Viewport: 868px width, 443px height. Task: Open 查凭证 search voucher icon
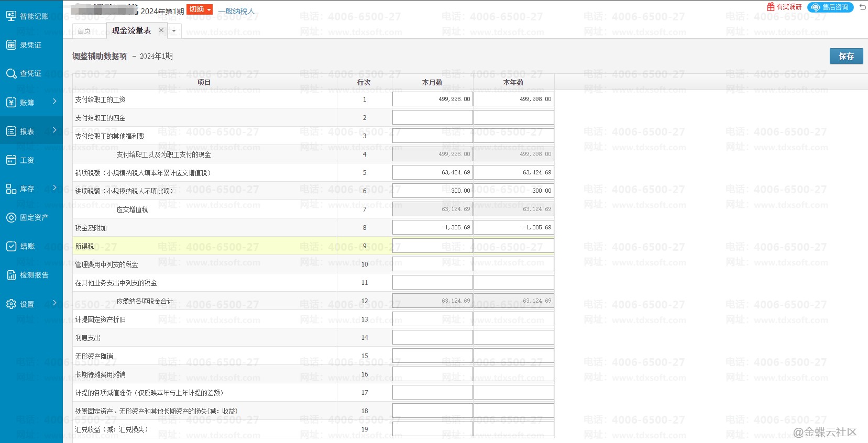point(11,74)
